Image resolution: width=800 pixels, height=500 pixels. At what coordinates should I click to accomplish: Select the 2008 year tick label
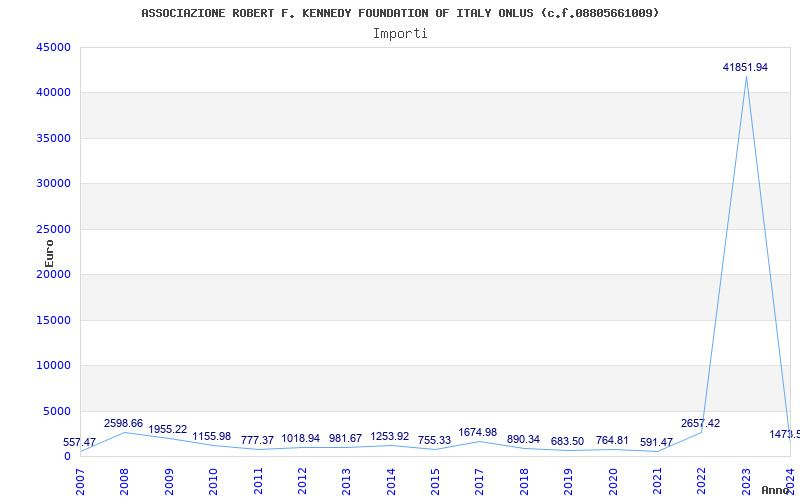(x=124, y=482)
